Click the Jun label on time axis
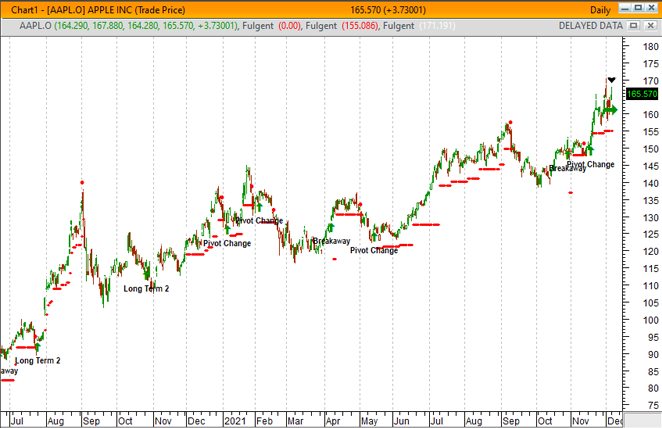Viewport: 662px width, 428px height. pos(401,421)
